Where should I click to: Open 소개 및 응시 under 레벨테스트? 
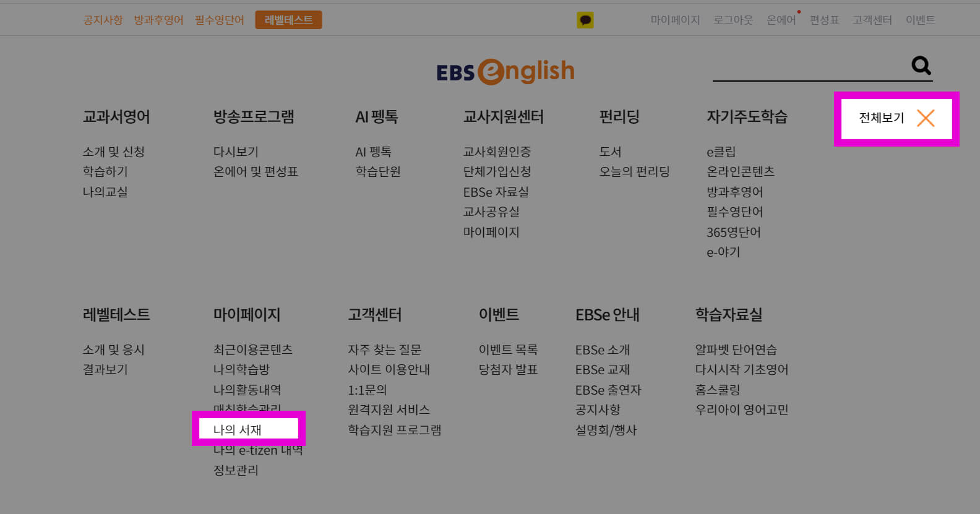114,349
